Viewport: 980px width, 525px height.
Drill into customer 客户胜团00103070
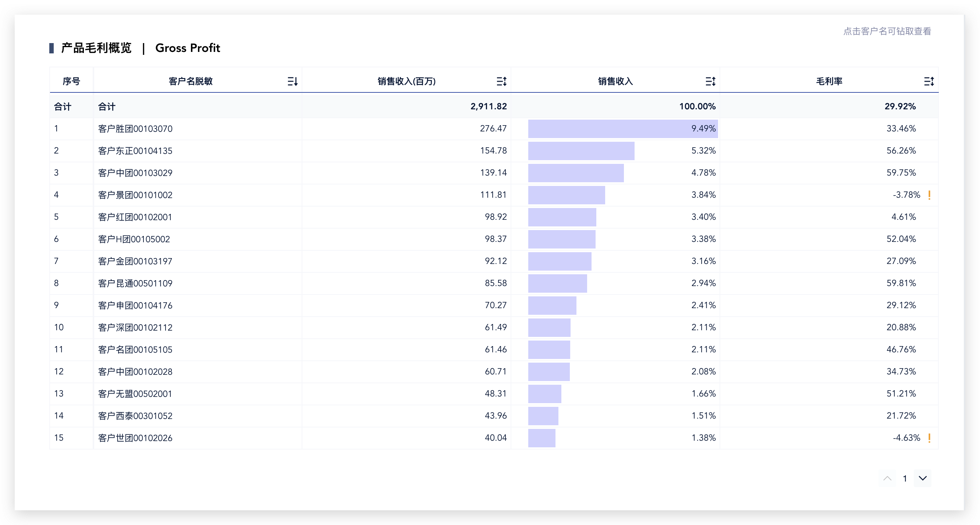135,129
